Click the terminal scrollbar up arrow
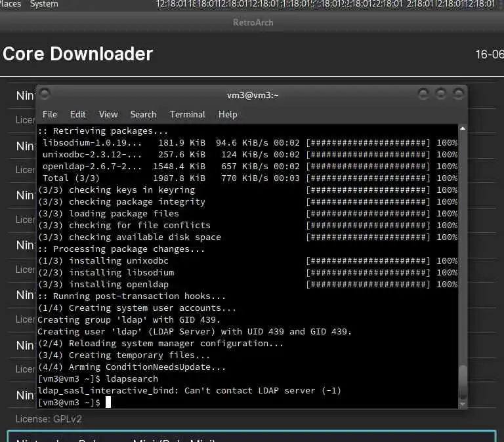This screenshot has height=442, width=504. coord(463,129)
